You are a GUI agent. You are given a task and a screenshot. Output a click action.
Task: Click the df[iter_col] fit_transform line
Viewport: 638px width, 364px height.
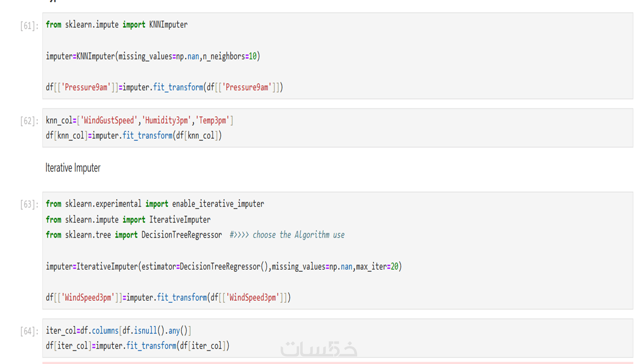[137, 346]
